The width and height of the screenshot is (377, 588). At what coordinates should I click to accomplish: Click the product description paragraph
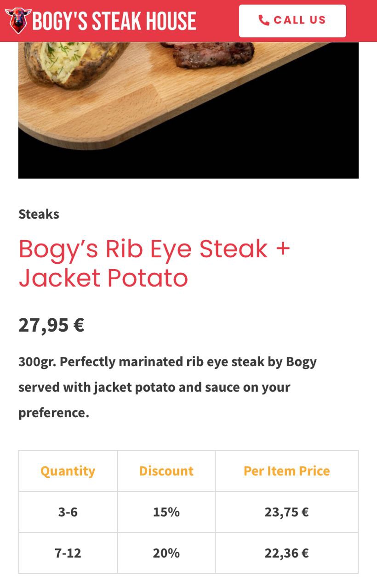click(167, 387)
